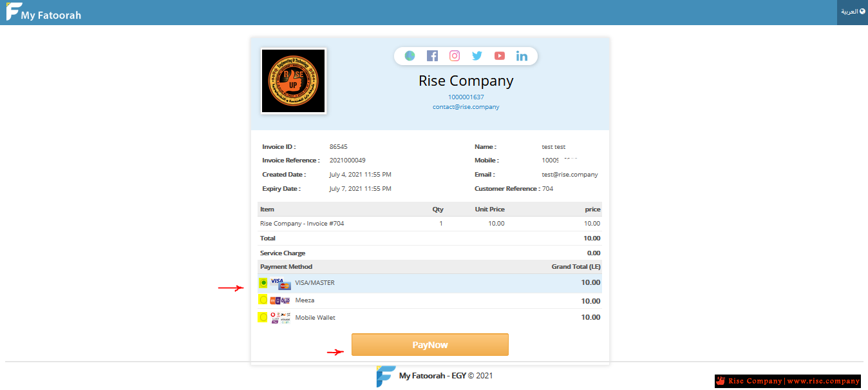Click invoice ID value 86545
The width and height of the screenshot is (868, 390).
click(x=339, y=147)
